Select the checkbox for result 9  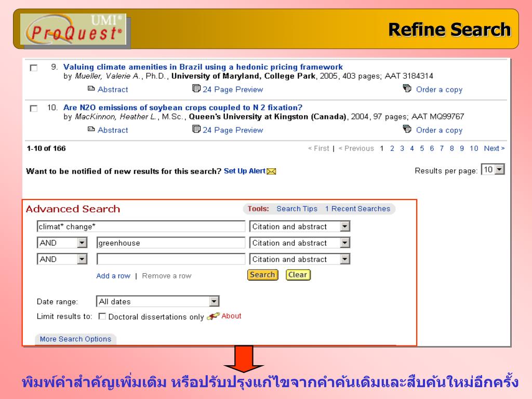[x=34, y=68]
